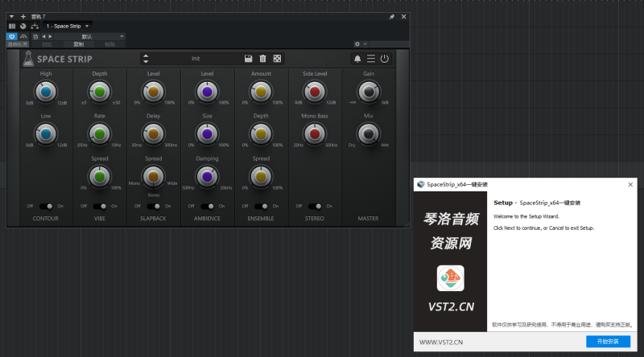Toggle the SLAPBACK section on/off switch
The width and height of the screenshot is (644, 357).
coord(153,206)
